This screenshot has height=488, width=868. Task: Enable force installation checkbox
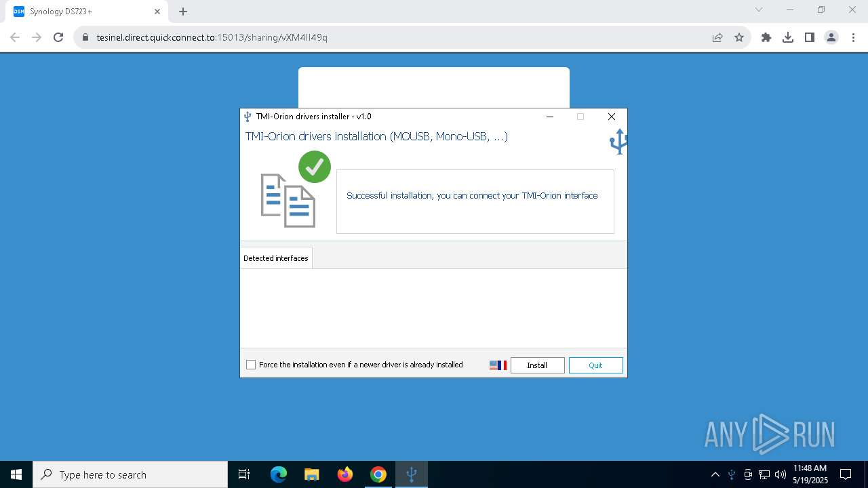click(251, 365)
